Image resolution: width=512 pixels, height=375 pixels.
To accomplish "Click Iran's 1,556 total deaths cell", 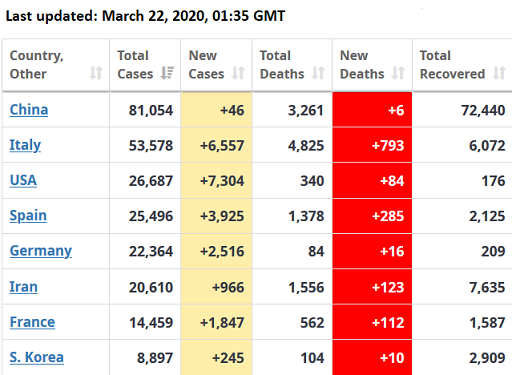I will pos(292,287).
